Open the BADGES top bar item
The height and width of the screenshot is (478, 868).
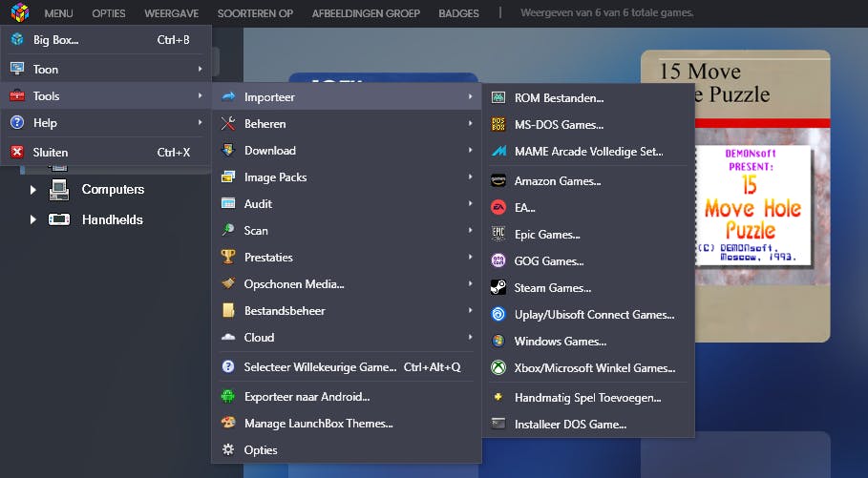458,13
